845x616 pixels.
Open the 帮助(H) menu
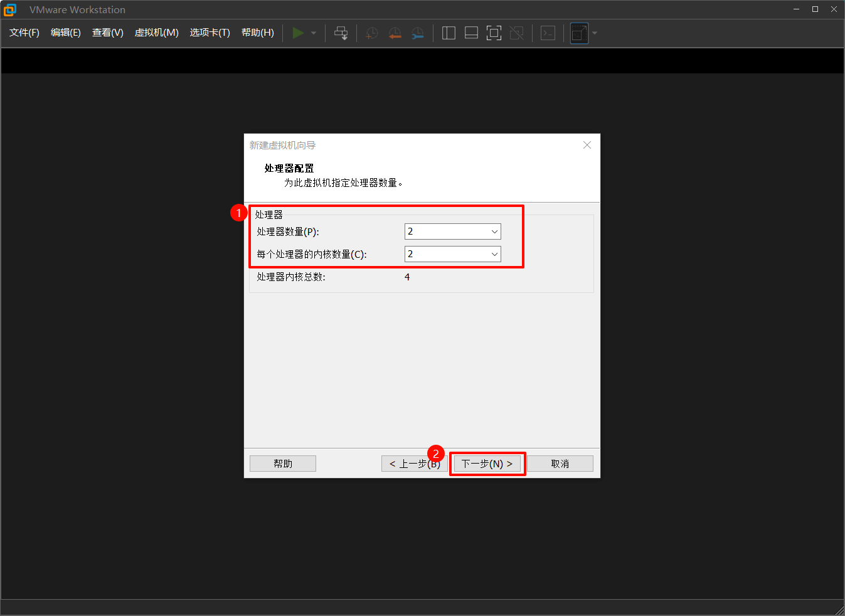257,33
